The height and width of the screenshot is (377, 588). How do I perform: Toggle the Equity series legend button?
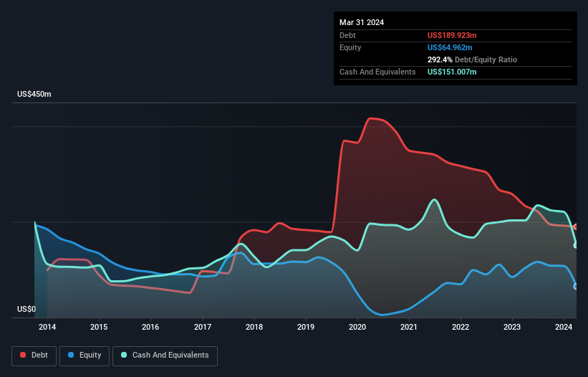tap(85, 355)
